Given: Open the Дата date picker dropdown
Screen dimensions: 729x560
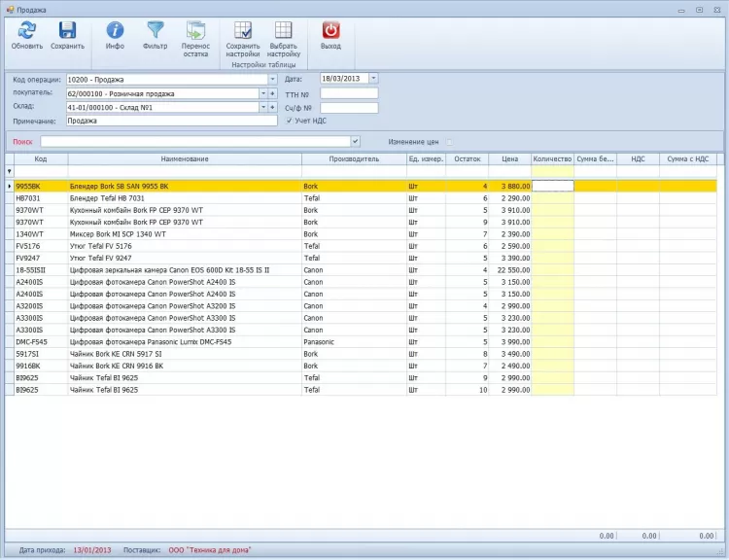Looking at the screenshot, I should tap(373, 78).
